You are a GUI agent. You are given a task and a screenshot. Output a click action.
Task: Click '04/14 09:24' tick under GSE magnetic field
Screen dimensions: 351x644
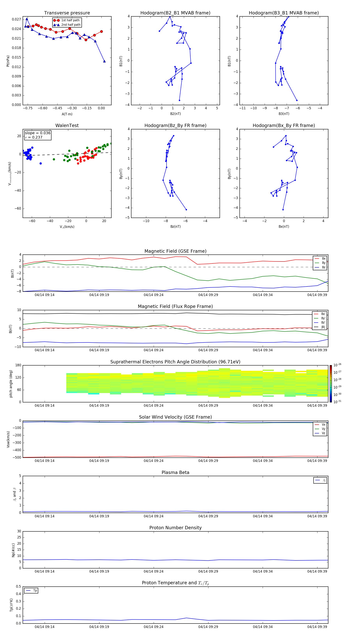(x=153, y=295)
